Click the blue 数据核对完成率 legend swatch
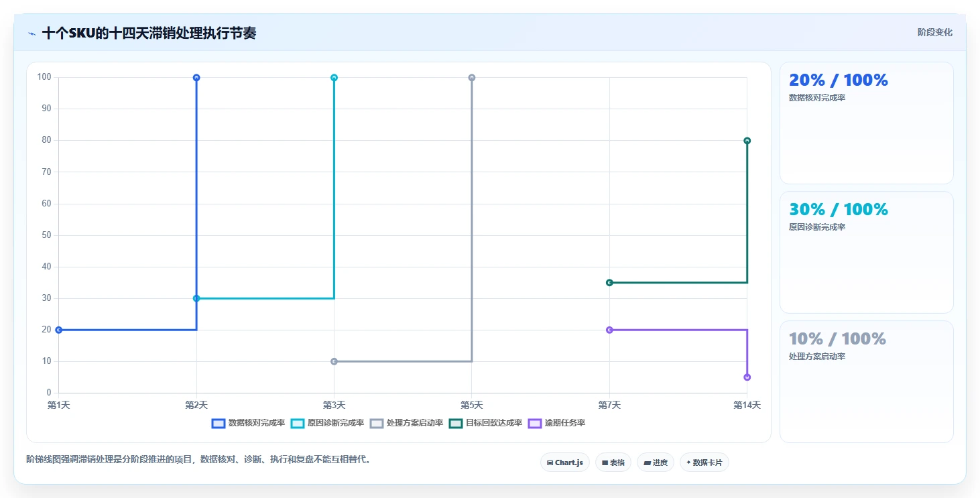The height and width of the screenshot is (498, 980). [x=218, y=423]
